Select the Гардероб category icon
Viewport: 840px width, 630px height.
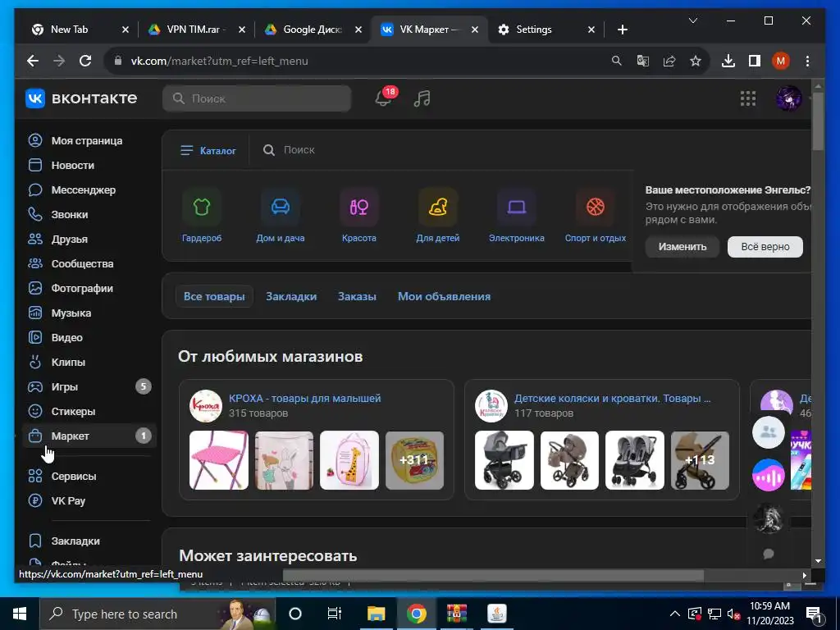coord(202,207)
